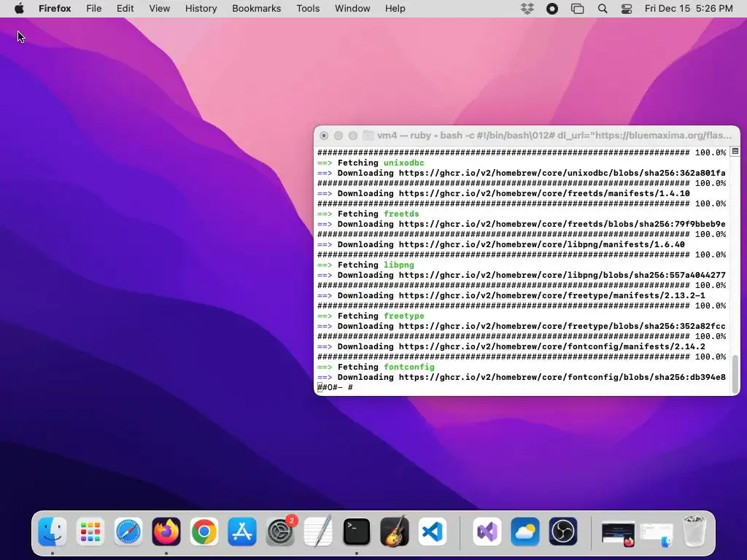Image resolution: width=747 pixels, height=560 pixels.
Task: Open the Edit menu
Action: 125,9
